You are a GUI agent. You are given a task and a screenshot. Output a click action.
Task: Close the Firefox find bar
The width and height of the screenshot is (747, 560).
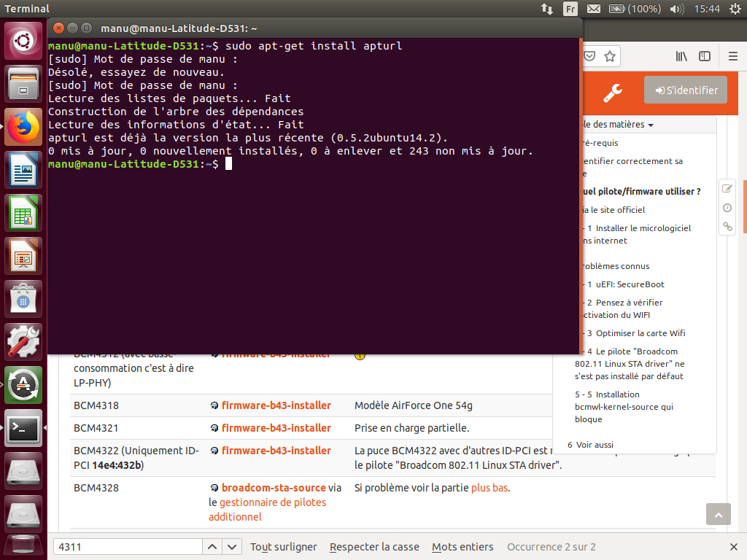point(734,547)
